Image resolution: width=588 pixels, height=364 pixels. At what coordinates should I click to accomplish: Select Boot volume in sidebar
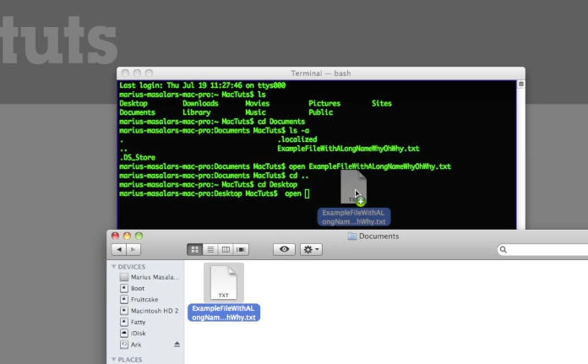[x=137, y=288]
